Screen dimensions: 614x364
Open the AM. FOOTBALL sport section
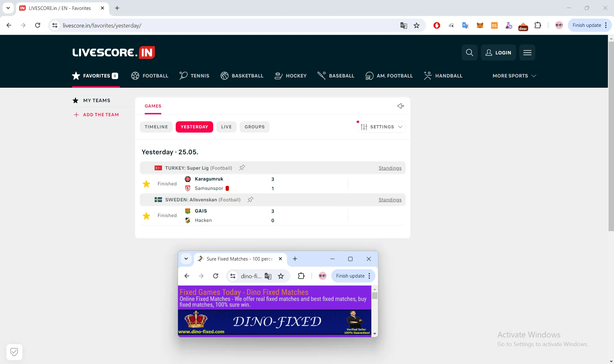click(x=389, y=76)
